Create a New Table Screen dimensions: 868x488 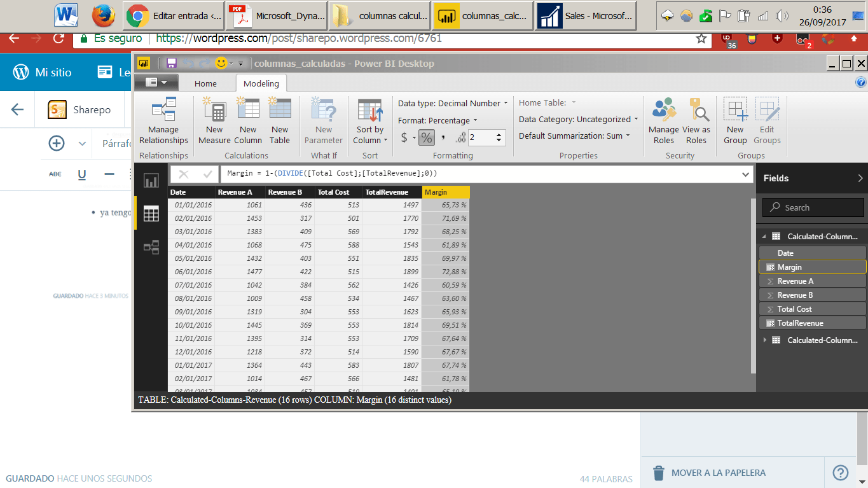click(280, 122)
